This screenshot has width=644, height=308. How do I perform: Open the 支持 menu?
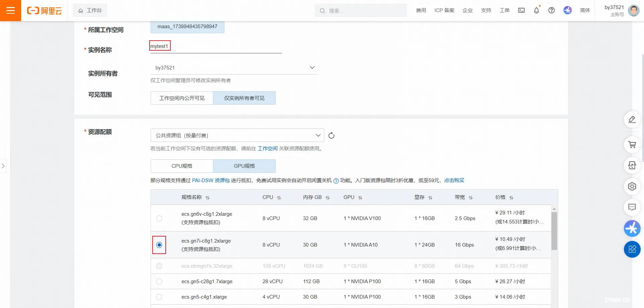(x=486, y=10)
